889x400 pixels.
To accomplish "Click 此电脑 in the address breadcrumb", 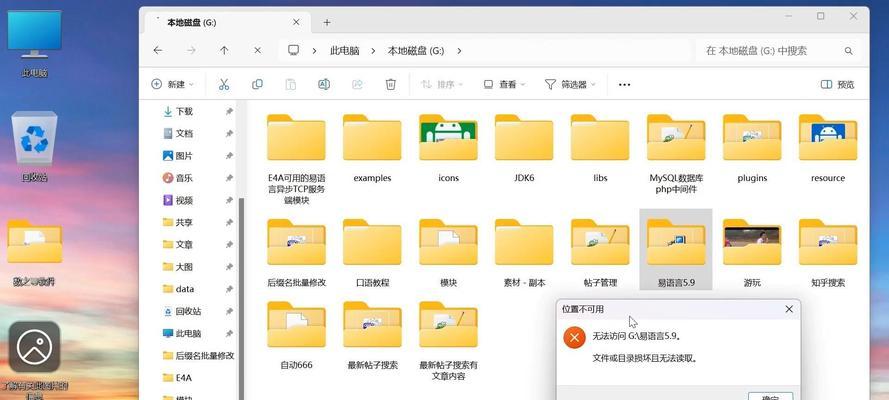I will pos(345,50).
